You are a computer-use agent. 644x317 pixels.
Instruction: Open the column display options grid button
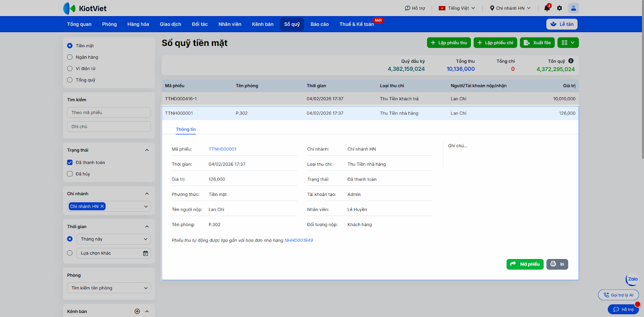click(x=568, y=43)
